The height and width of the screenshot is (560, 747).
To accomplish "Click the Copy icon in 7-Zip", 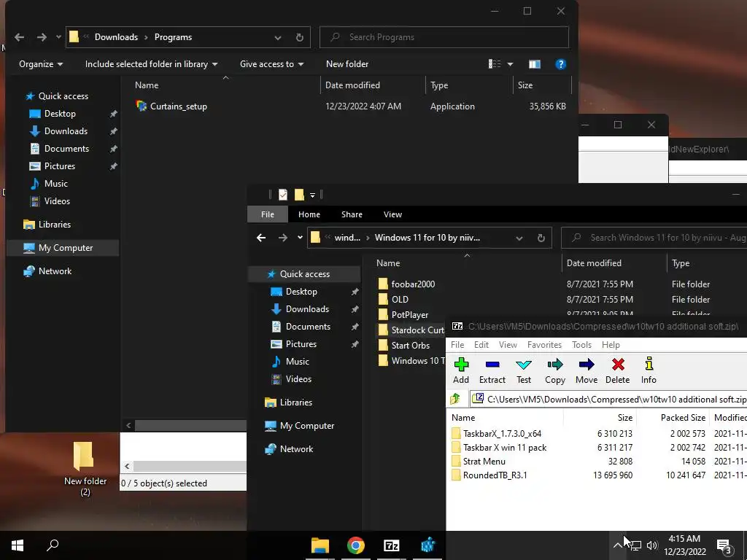I will pyautogui.click(x=555, y=370).
